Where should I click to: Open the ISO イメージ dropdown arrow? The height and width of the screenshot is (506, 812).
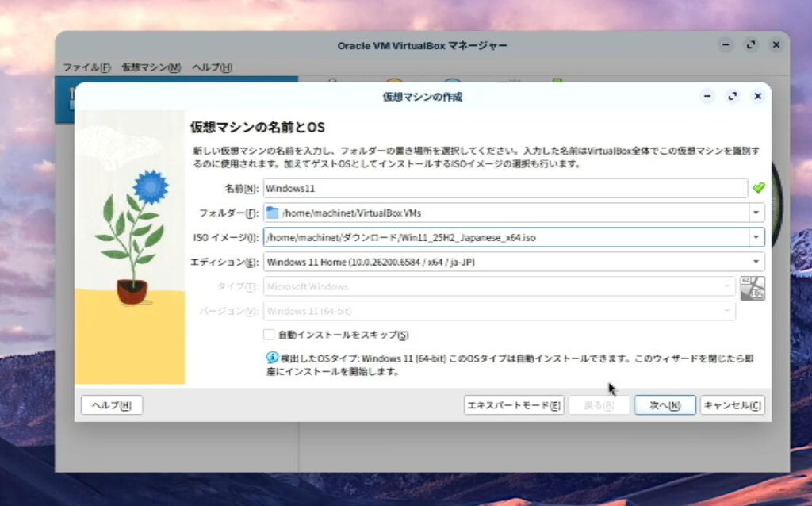tap(756, 237)
